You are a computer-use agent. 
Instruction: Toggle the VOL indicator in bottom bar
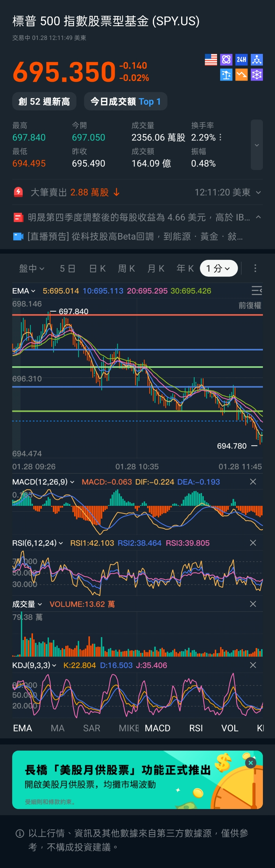coord(230,728)
